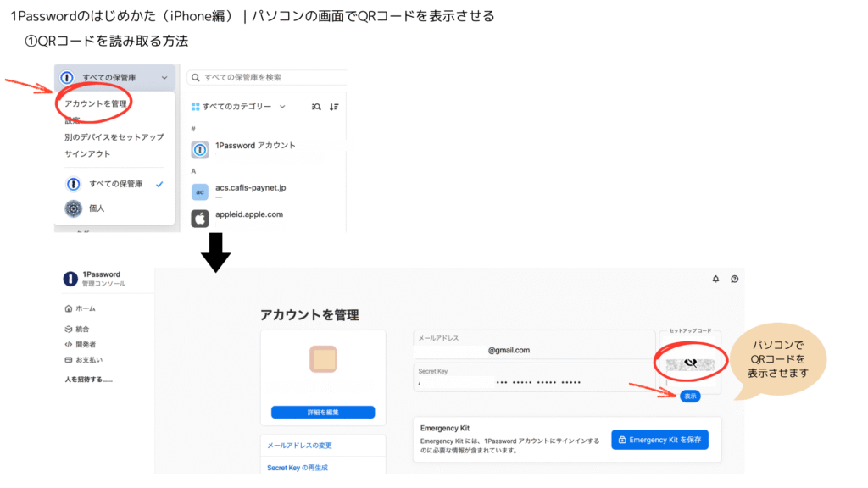Open the Secret Key の再生成 link
The height and width of the screenshot is (488, 868).
click(x=298, y=468)
